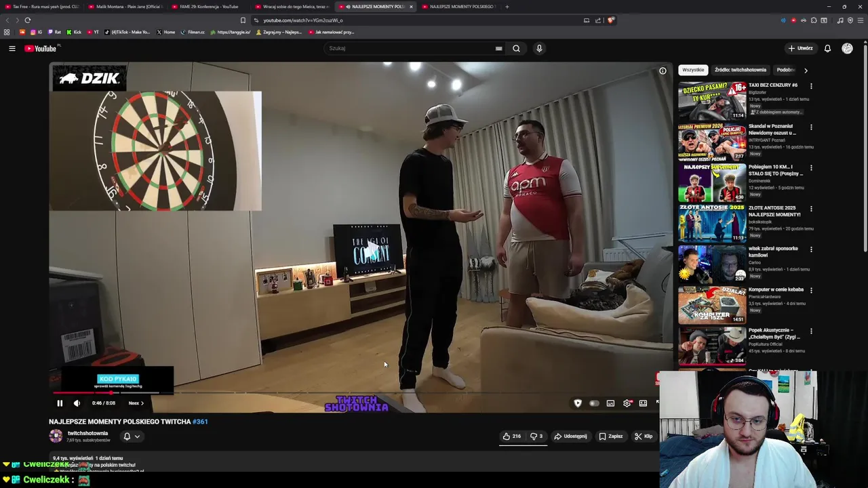
Task: Open the account avatar menu
Action: click(847, 48)
